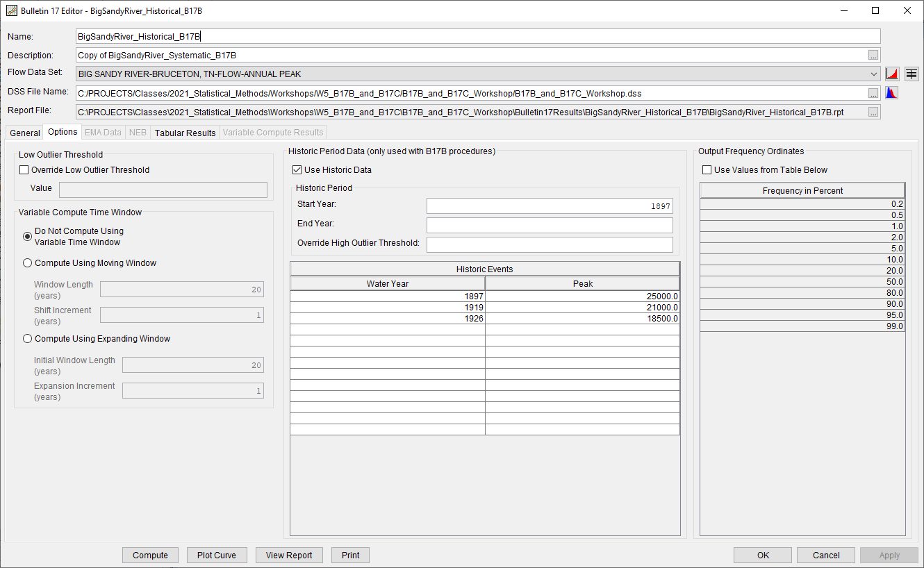Switch to the General tab
The height and width of the screenshot is (568, 924).
coord(25,133)
